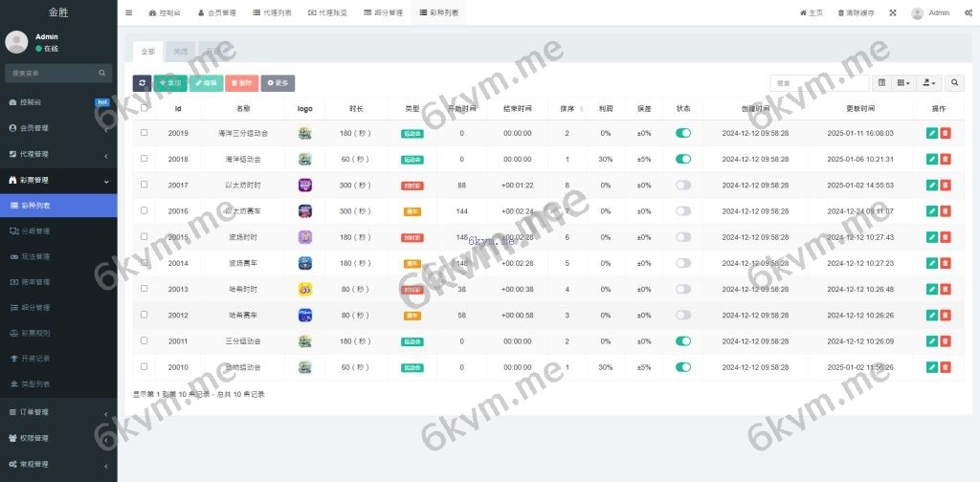Click the refresh icon button in table toolbar
This screenshot has width=980, height=482.
point(142,83)
